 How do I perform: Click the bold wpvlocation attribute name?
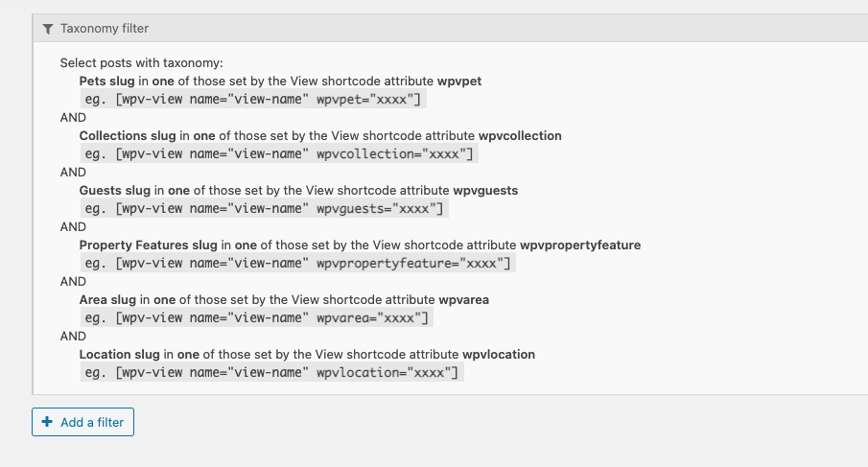tap(499, 355)
